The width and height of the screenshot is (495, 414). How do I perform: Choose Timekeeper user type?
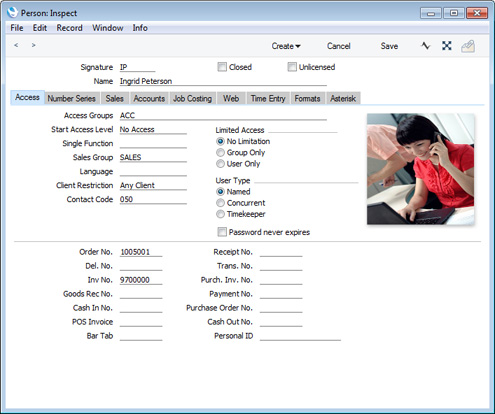point(220,214)
